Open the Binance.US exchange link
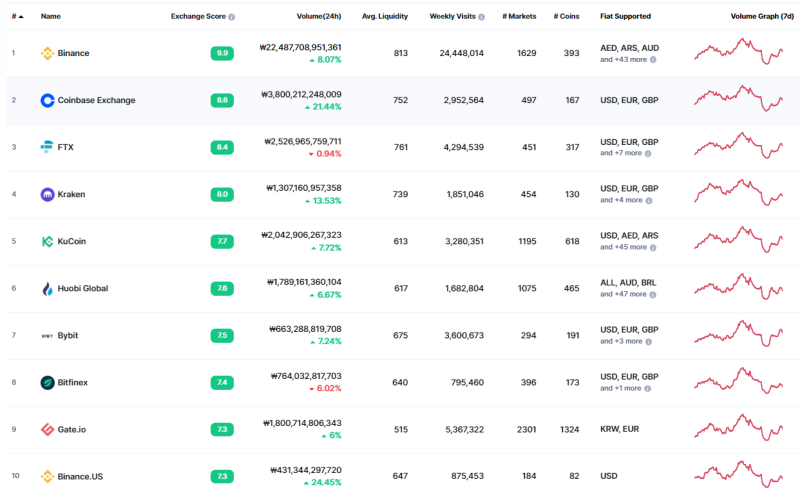The width and height of the screenshot is (800, 493). 80,477
